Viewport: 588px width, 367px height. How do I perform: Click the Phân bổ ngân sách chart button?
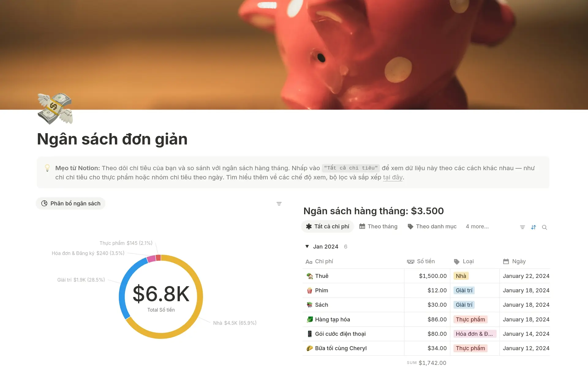(71, 204)
